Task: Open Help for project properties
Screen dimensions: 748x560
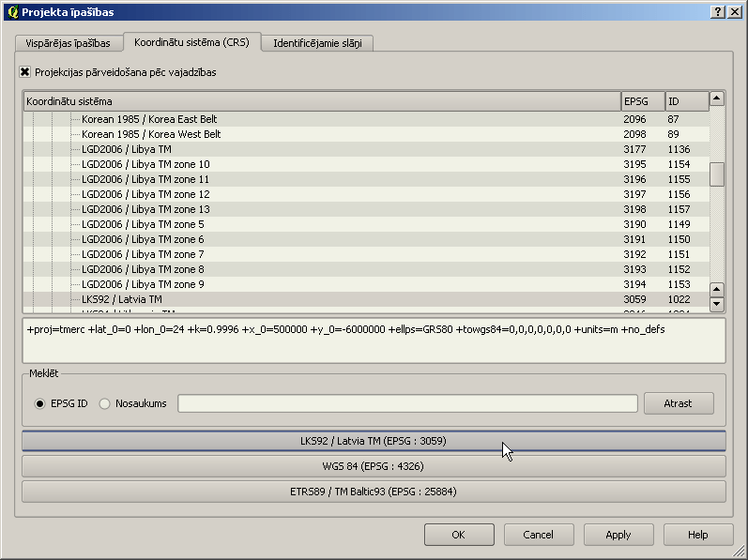Action: click(698, 535)
